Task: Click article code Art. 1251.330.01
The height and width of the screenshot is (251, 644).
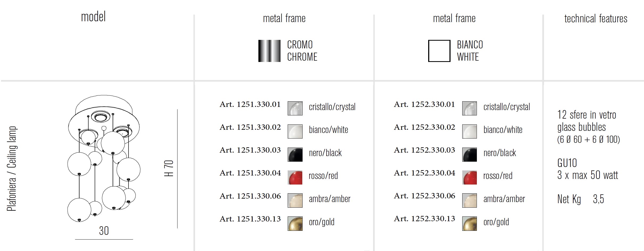Action: pos(250,104)
